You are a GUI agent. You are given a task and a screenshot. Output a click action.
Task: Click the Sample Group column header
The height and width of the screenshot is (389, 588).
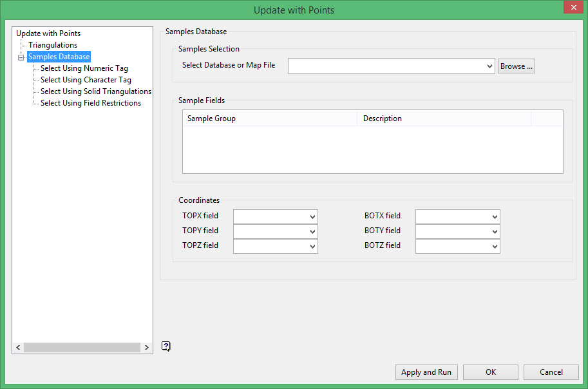pos(270,119)
